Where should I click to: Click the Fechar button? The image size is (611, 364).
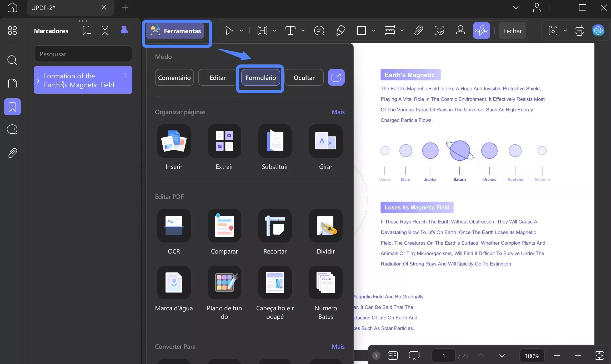pos(512,31)
